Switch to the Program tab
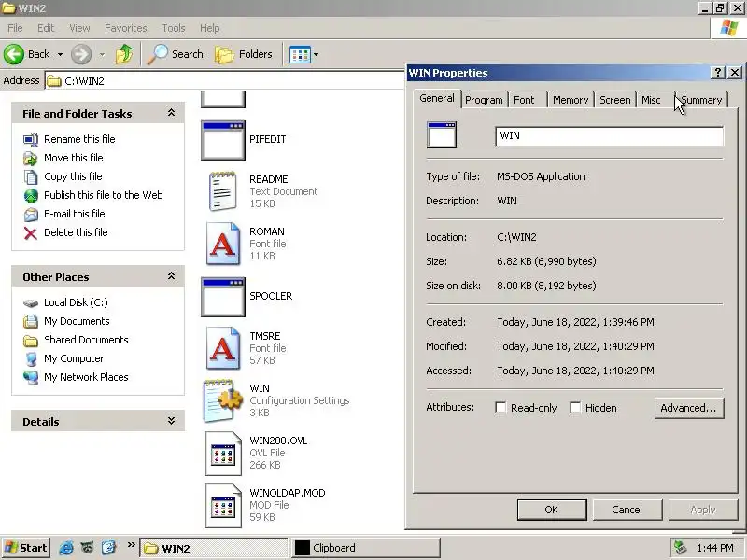The width and height of the screenshot is (747, 560). (x=484, y=100)
